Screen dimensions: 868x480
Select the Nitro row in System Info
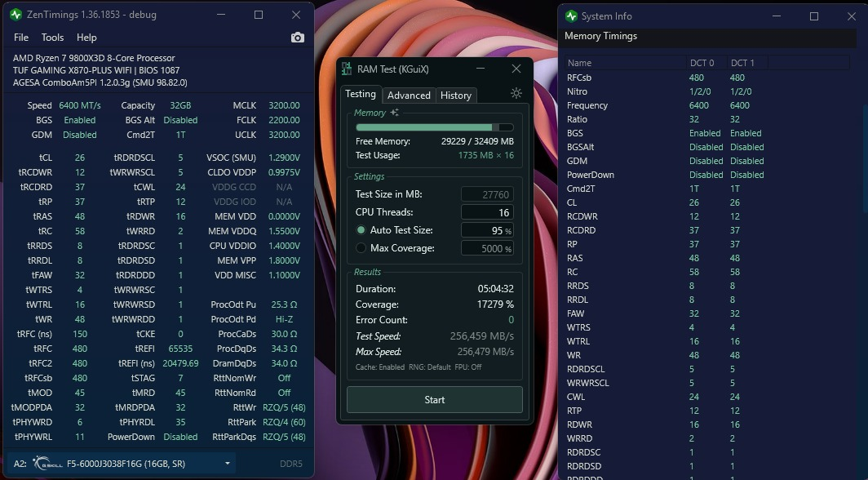707,91
